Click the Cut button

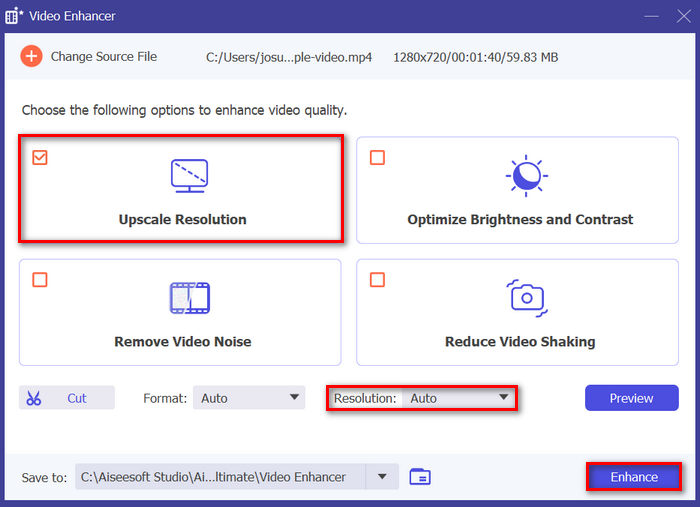pyautogui.click(x=67, y=398)
